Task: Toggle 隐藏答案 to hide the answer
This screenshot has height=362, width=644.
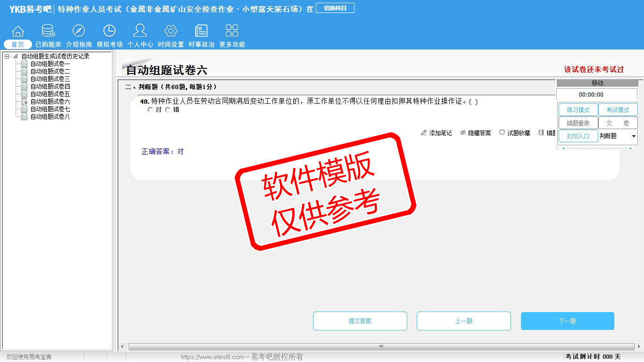Action: point(475,133)
